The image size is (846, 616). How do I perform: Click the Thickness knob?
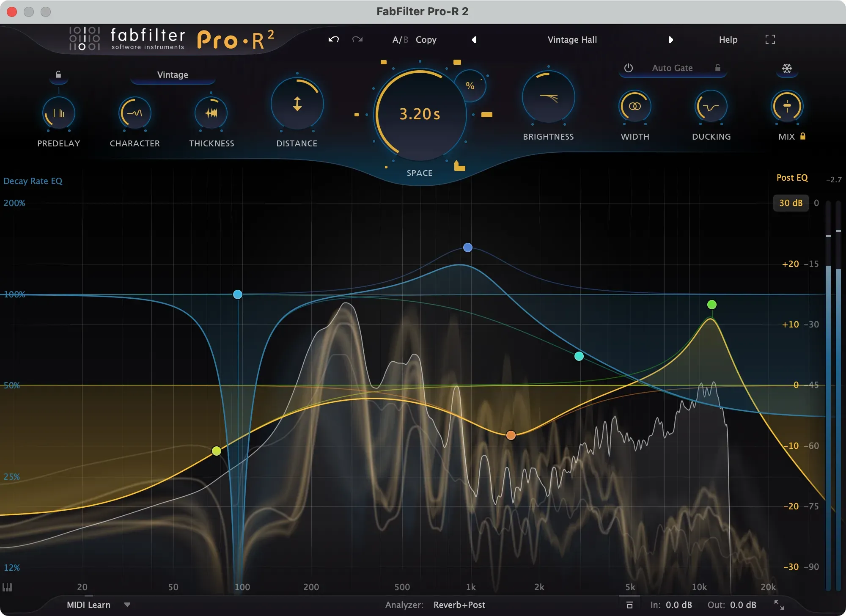(211, 113)
